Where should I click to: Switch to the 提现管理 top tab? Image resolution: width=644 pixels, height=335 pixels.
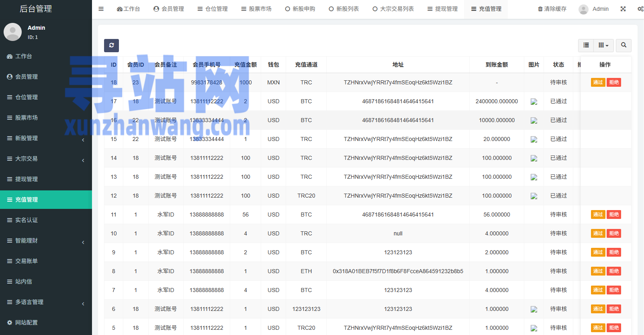[x=442, y=9]
